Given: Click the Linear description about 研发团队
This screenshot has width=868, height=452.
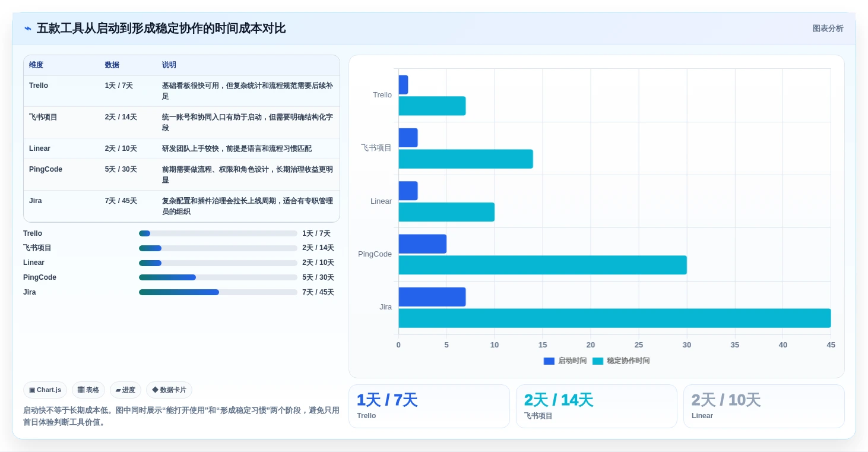Looking at the screenshot, I should pyautogui.click(x=237, y=148).
